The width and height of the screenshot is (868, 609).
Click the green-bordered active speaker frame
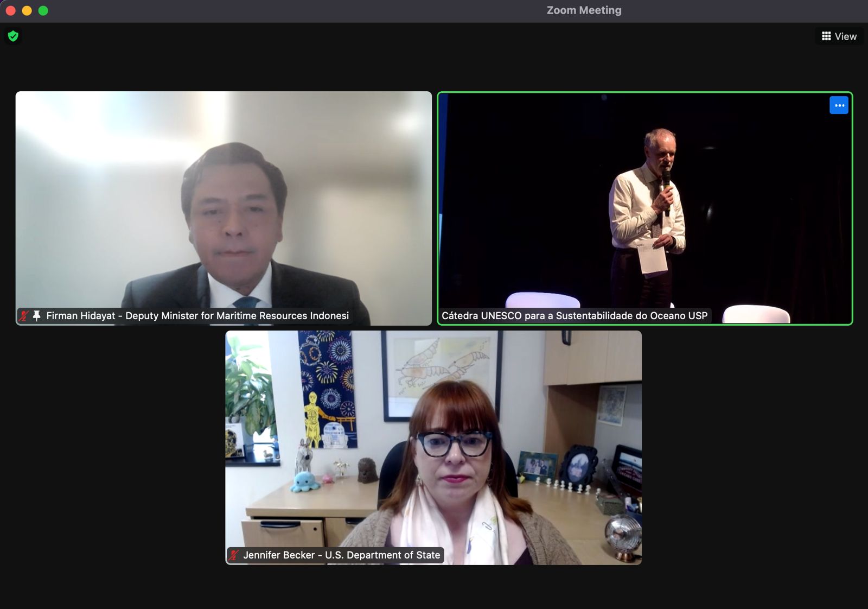click(x=644, y=94)
